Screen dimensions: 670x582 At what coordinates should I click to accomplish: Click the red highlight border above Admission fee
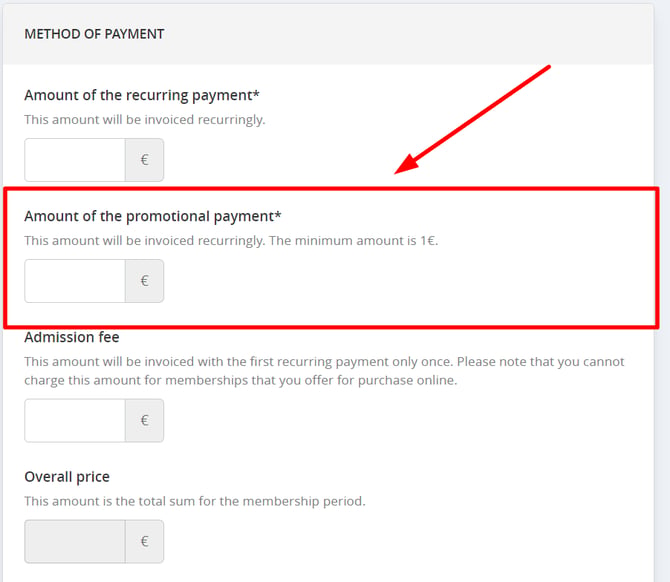[x=331, y=327]
